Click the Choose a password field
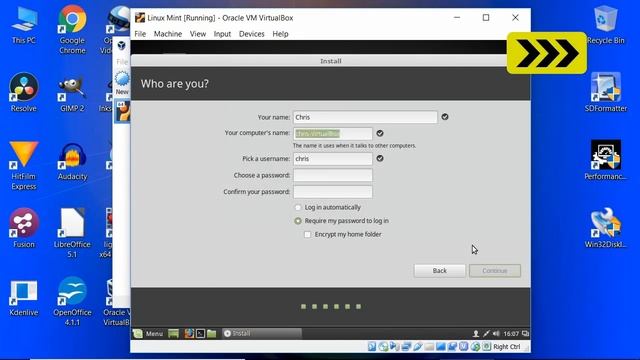The height and width of the screenshot is (360, 640). pyautogui.click(x=333, y=175)
